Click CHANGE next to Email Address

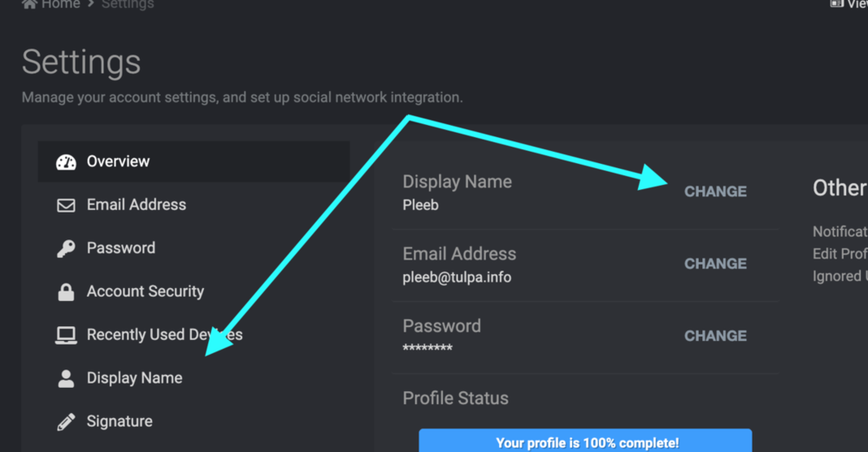(x=715, y=264)
